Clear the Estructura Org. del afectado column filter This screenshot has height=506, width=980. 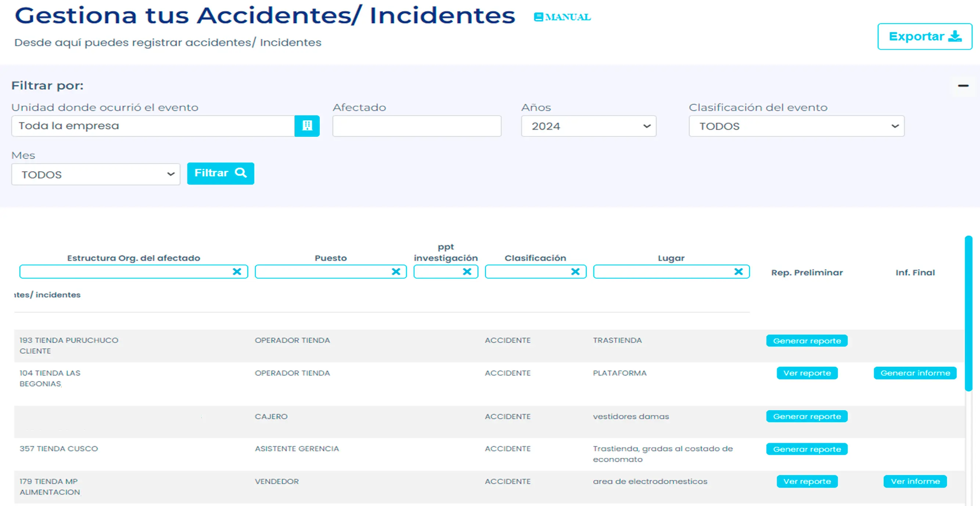(237, 272)
